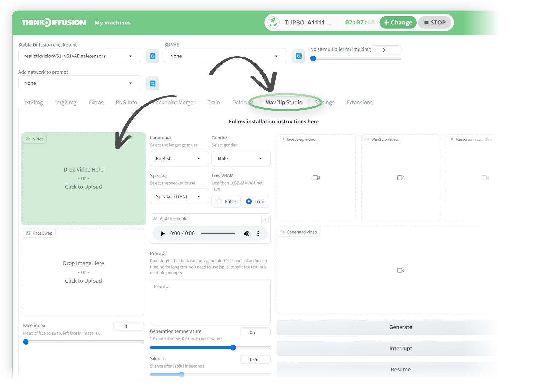
Task: Select True for Low VRAM
Action: 255,201
